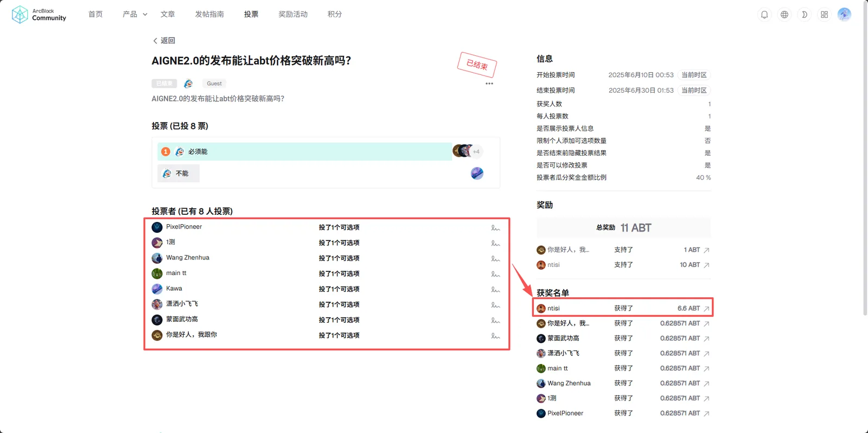Click the 已结束 status tag under the title
The height and width of the screenshot is (433, 868).
pos(164,84)
